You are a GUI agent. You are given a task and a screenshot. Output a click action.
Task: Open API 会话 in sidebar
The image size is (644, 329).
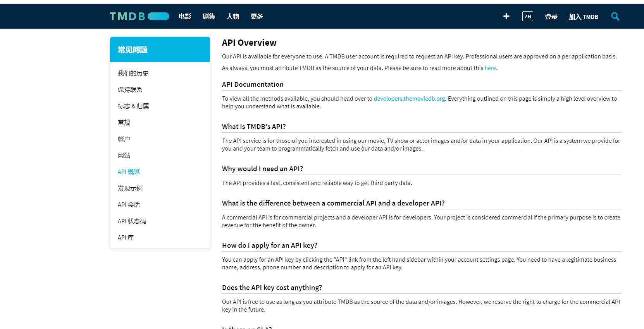pos(129,204)
